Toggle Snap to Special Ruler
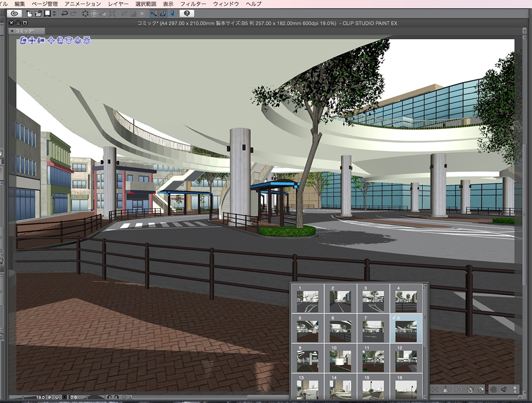The height and width of the screenshot is (403, 532). [154, 14]
